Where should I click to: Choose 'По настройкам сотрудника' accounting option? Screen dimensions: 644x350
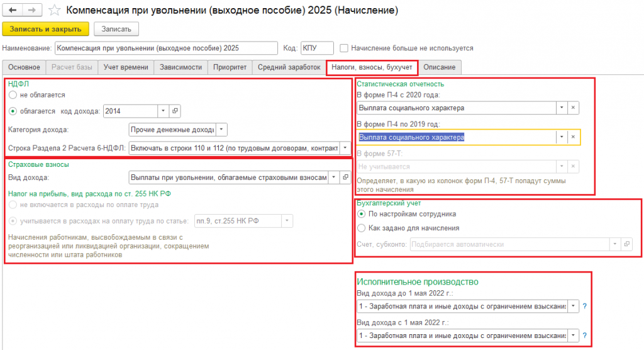(x=361, y=214)
